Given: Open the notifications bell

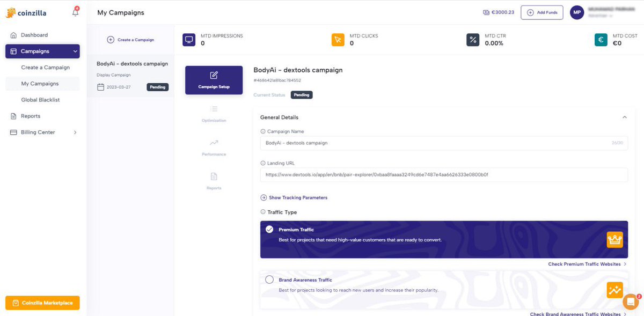Looking at the screenshot, I should (x=75, y=12).
